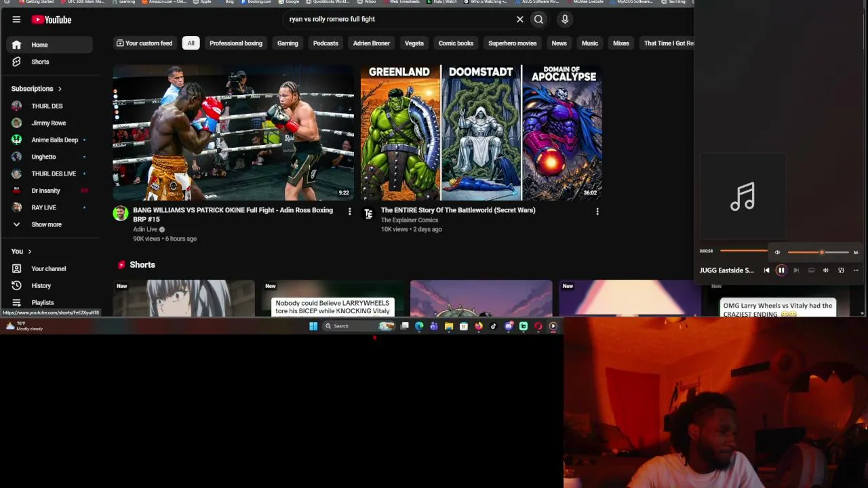Filter by the Podcasts chip
868x488 pixels.
pyautogui.click(x=325, y=43)
